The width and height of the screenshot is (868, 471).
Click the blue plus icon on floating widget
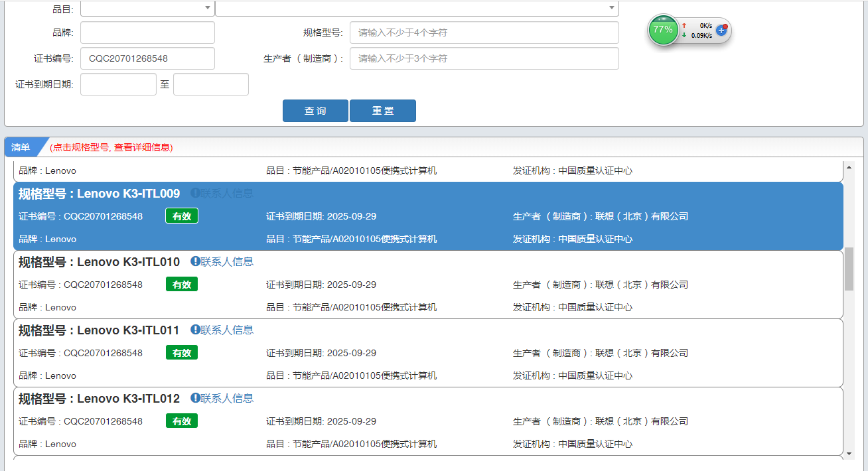click(x=721, y=31)
